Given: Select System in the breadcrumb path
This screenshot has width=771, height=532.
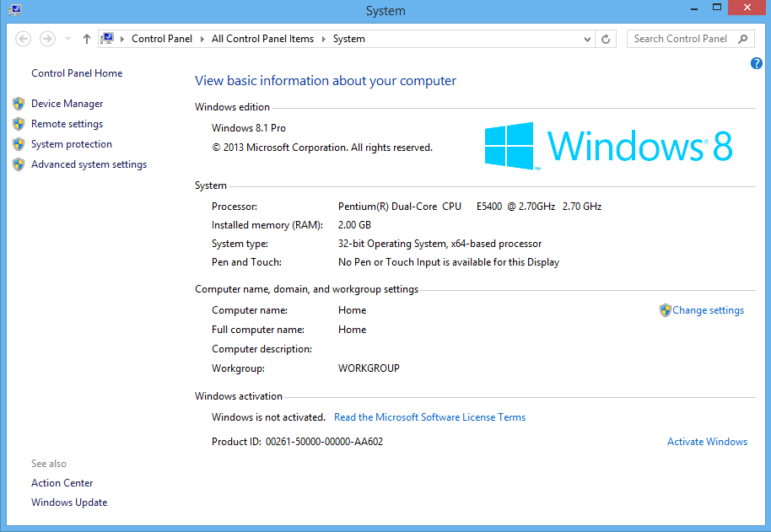Looking at the screenshot, I should (x=349, y=39).
